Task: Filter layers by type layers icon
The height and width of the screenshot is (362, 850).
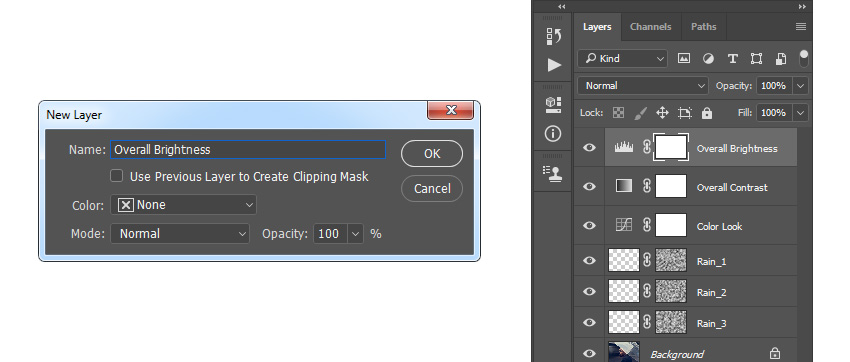Action: coord(732,59)
